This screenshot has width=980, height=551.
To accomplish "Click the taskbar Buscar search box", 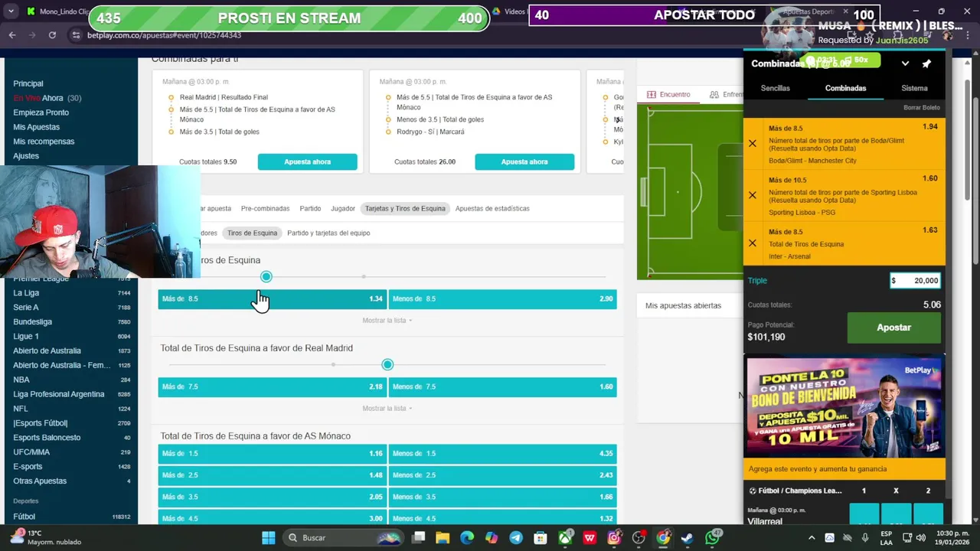I will tap(344, 537).
